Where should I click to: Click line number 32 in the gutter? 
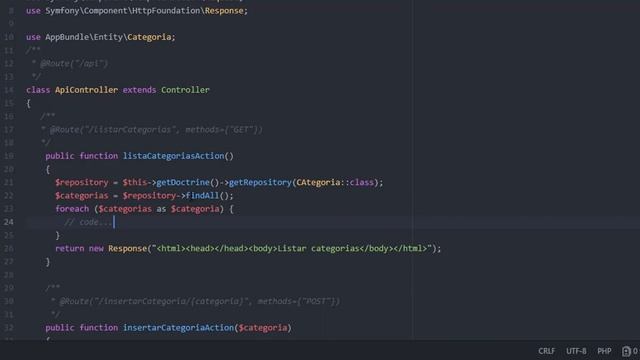click(9, 328)
